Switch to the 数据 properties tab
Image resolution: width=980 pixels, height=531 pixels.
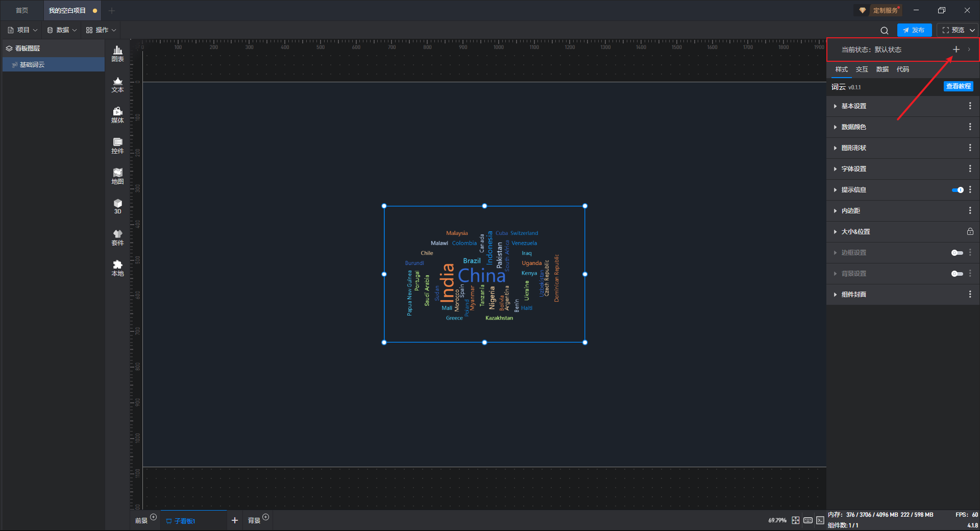pos(882,69)
